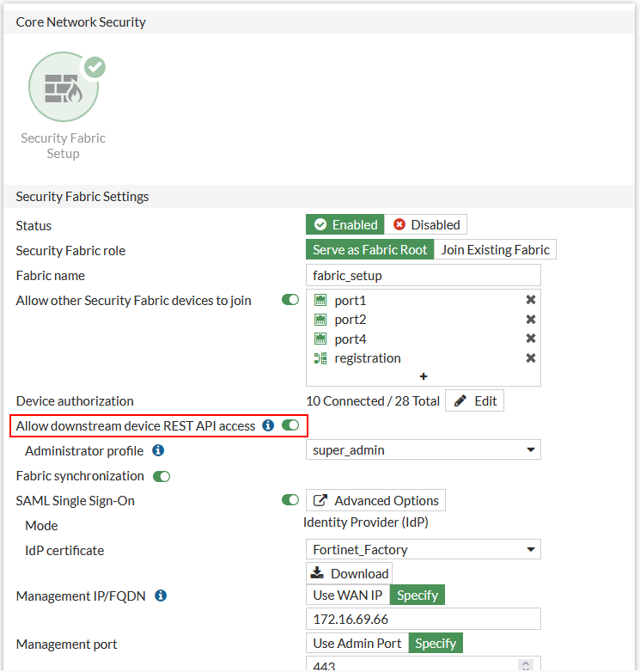Remove port4 from the interface list
640x672 pixels.
531,339
